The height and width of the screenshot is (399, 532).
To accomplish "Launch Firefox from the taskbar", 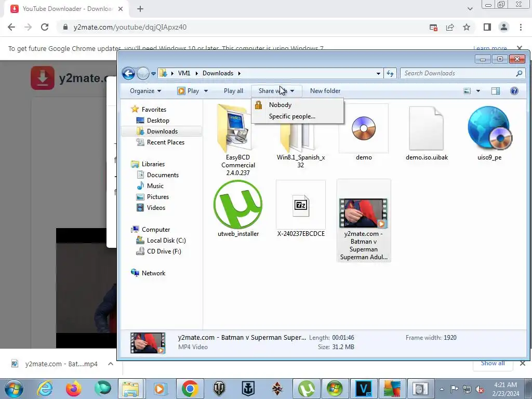I will tap(73, 389).
